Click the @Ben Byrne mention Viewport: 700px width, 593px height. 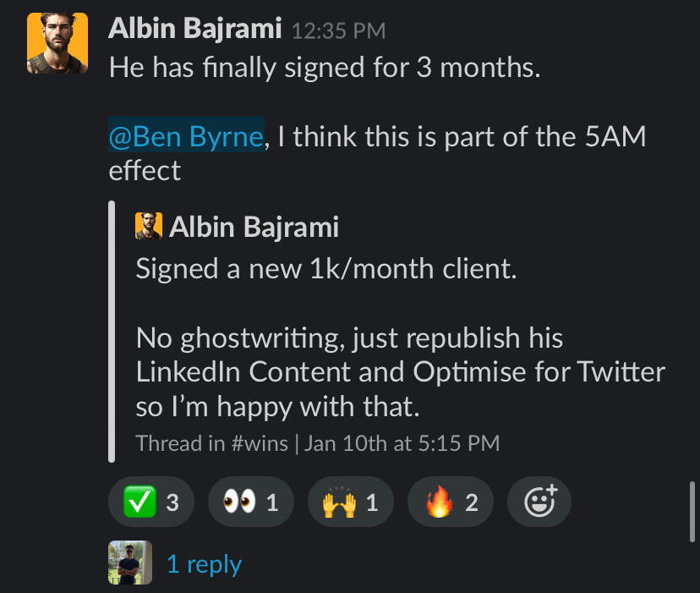click(x=187, y=136)
